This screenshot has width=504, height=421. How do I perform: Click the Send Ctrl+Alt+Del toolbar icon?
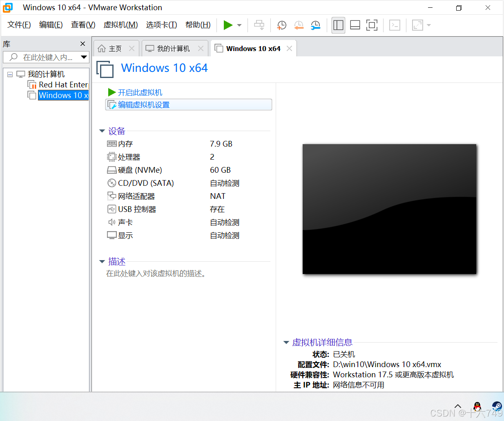coord(259,25)
